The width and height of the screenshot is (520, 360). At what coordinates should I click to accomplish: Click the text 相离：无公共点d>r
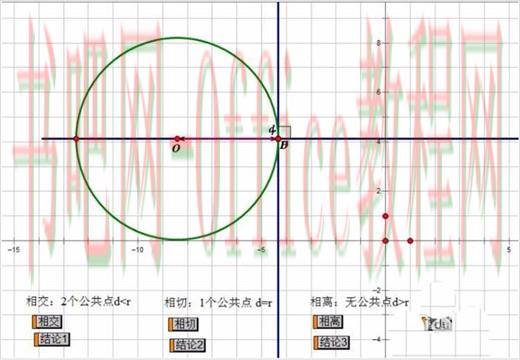(360, 302)
